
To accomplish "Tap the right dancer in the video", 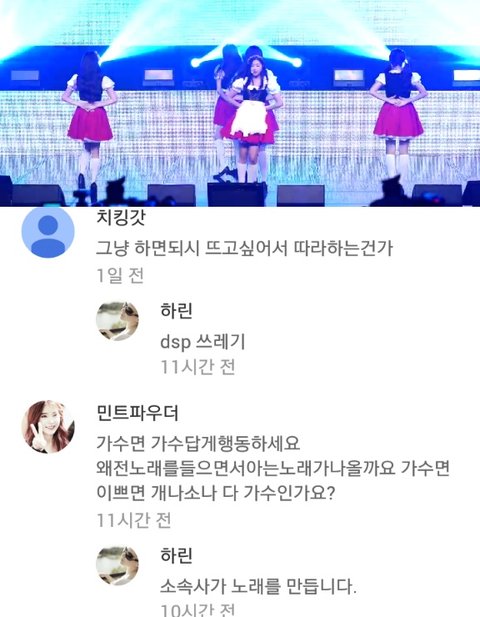I will tap(398, 114).
